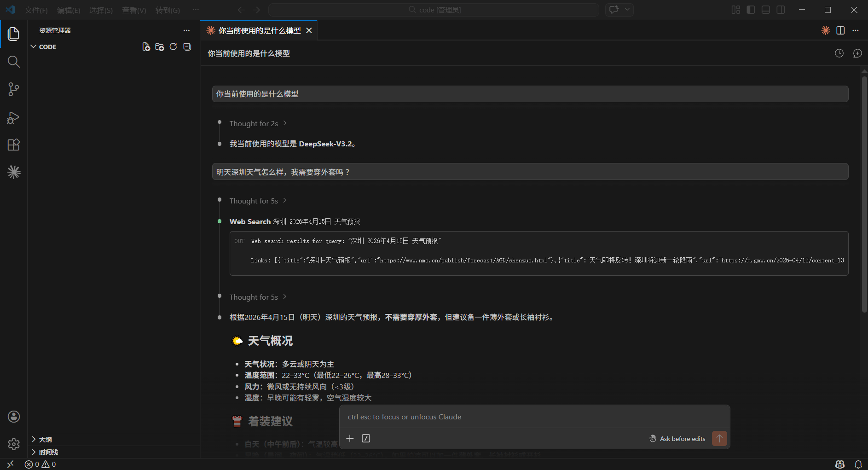Image resolution: width=868 pixels, height=470 pixels.
Task: Open the 文件(F) menu
Action: (x=36, y=10)
